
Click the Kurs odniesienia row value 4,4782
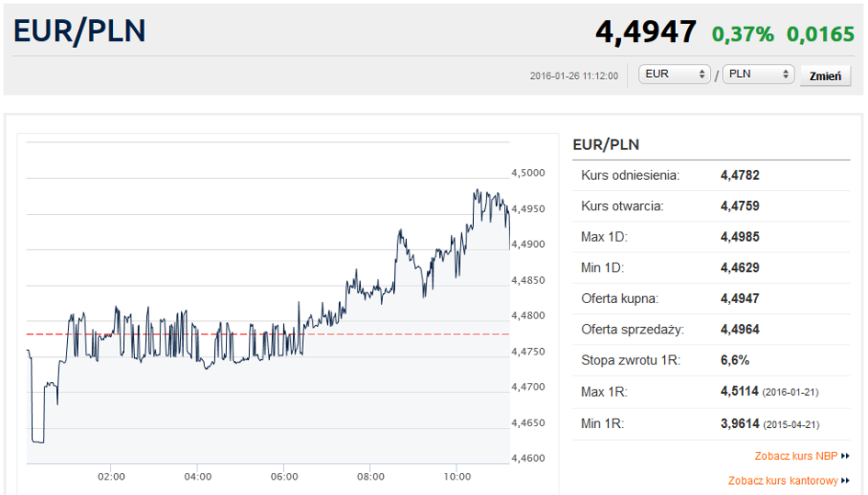pyautogui.click(x=739, y=175)
